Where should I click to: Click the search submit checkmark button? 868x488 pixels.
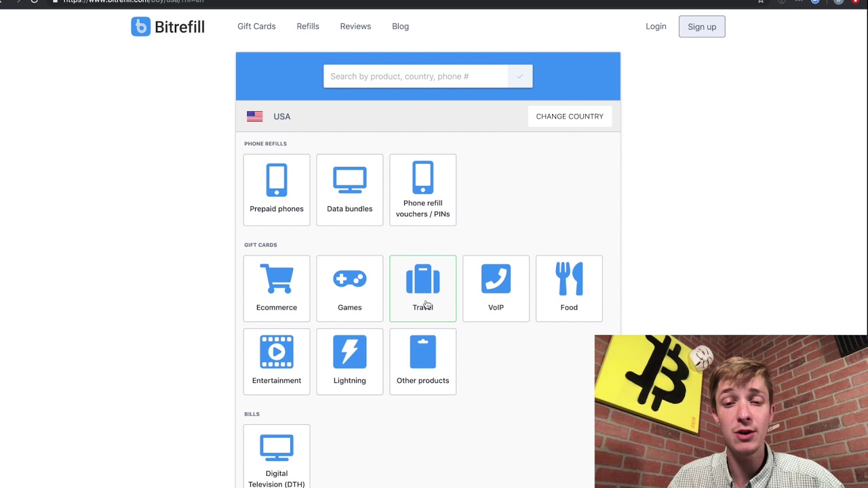(x=520, y=77)
